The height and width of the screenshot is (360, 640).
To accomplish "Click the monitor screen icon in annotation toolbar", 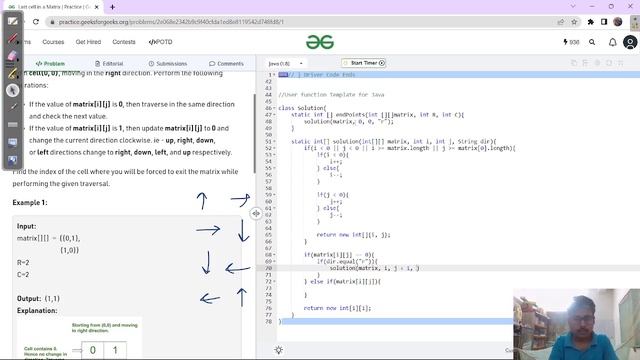I will point(13,142).
